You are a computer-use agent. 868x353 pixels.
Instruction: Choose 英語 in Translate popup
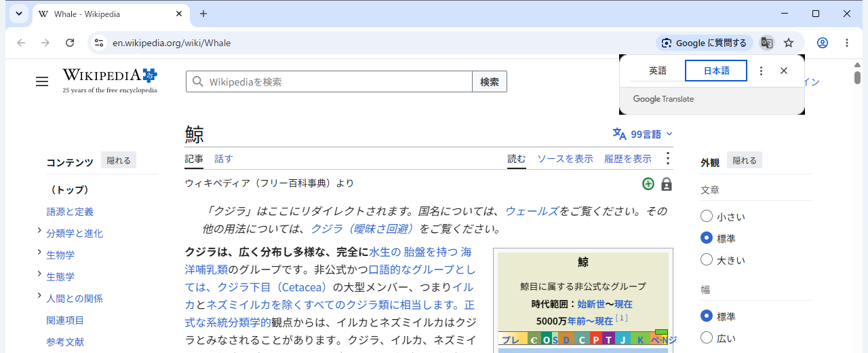coord(658,71)
